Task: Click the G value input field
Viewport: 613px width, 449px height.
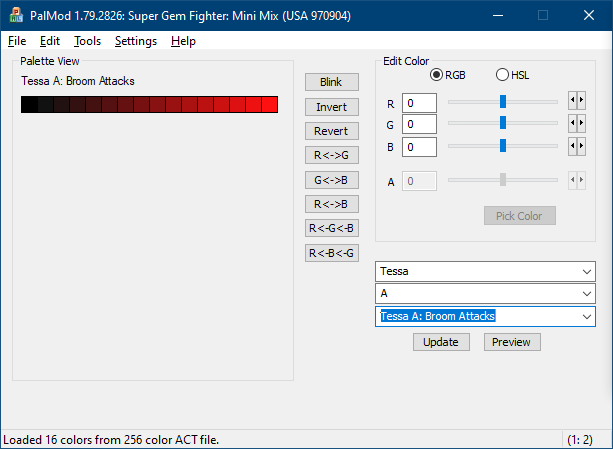Action: point(419,124)
